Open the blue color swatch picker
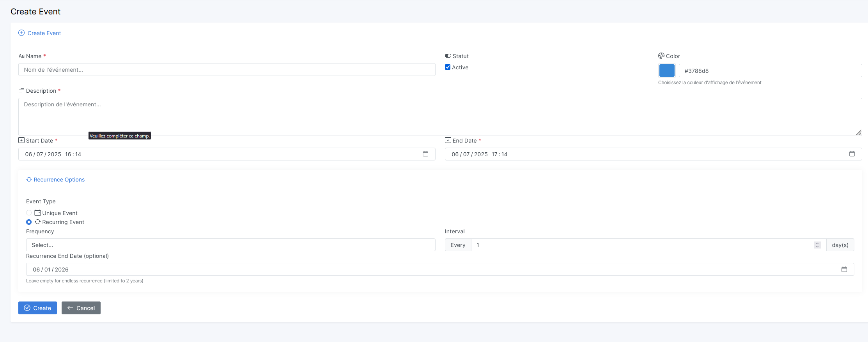Viewport: 868px width, 342px height. (x=667, y=71)
